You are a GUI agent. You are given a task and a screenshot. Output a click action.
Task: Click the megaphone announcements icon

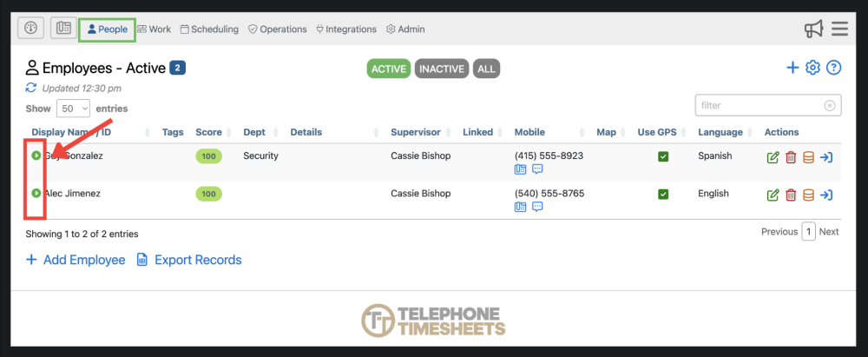813,30
